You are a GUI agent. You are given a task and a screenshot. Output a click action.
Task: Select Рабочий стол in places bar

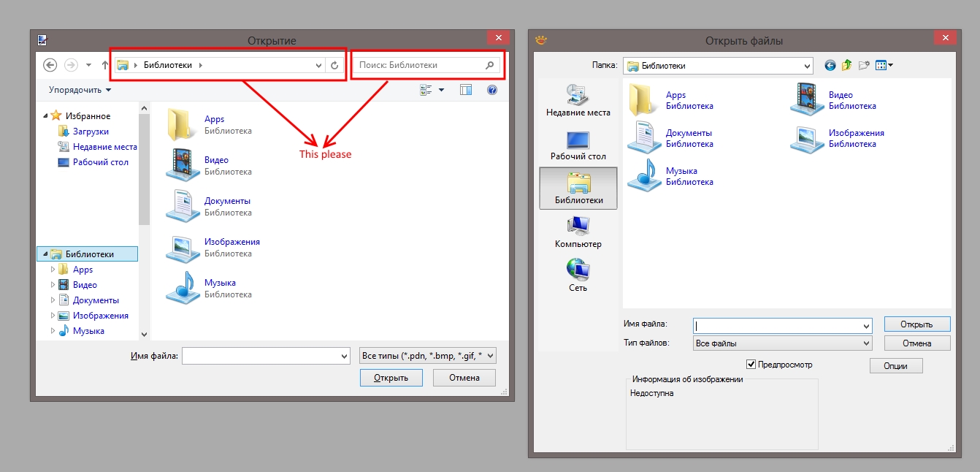tap(578, 145)
